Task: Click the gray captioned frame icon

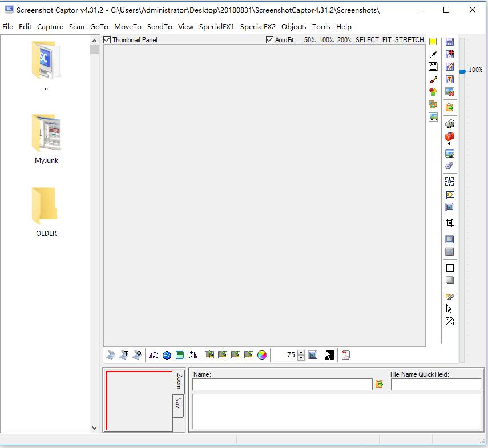Action: point(449,251)
